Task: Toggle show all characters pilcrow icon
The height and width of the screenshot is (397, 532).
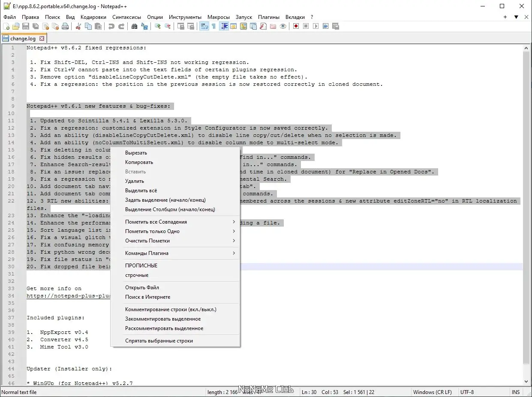Action: [x=213, y=26]
